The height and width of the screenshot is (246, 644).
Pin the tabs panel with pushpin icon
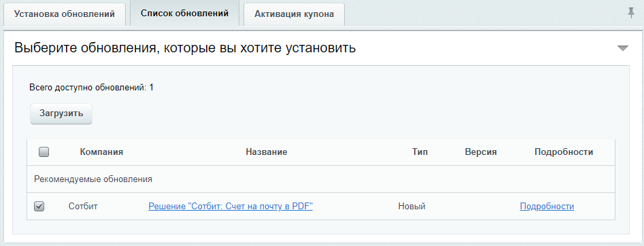[x=631, y=14]
